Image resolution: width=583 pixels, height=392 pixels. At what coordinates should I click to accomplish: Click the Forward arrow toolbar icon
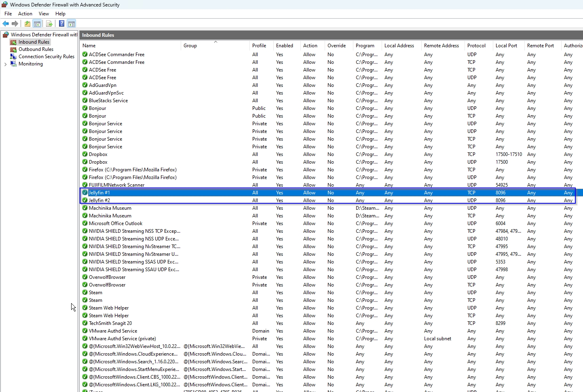[x=15, y=24]
